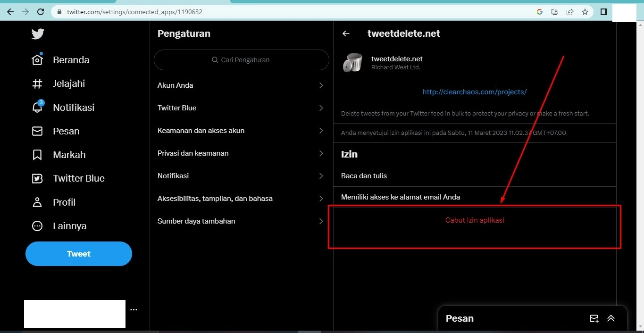This screenshot has height=333, width=644.
Task: Click the back arrow beside tweetdelete.net title
Action: (346, 33)
